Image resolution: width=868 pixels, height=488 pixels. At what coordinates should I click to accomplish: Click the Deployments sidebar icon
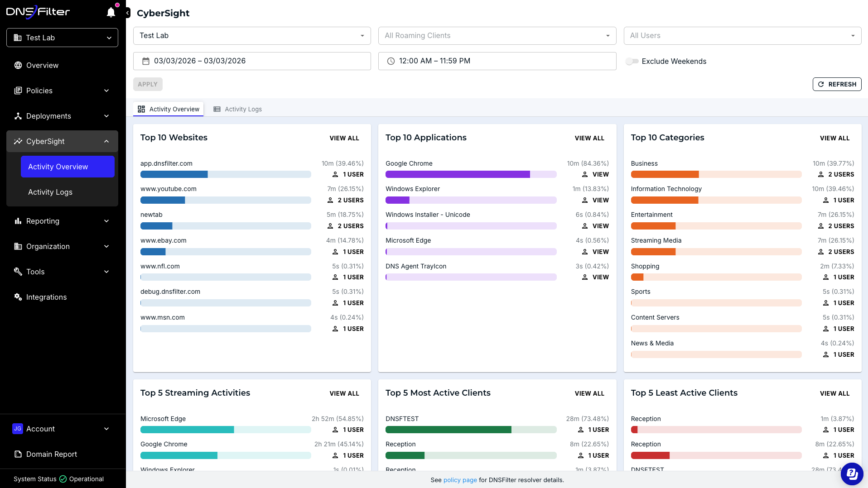coord(18,116)
